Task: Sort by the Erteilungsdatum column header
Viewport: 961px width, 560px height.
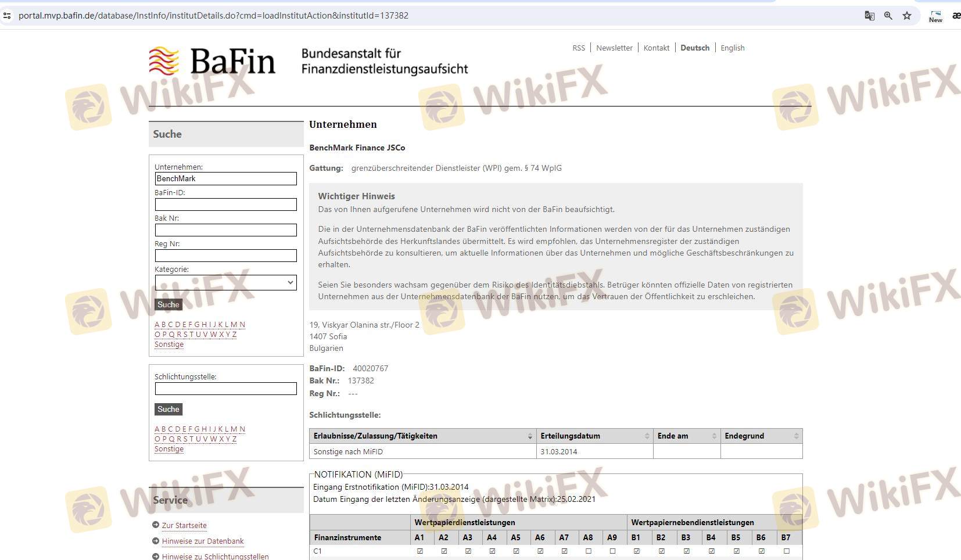Action: pyautogui.click(x=594, y=436)
